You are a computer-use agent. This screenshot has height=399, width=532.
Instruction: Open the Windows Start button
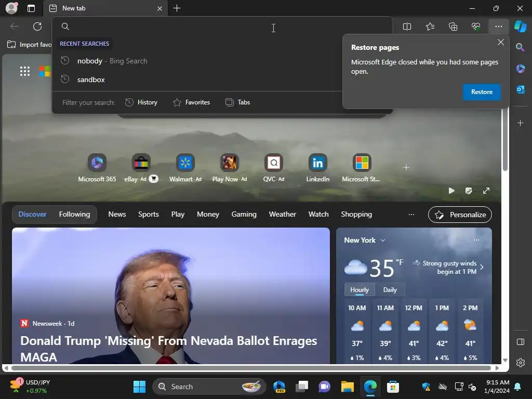click(x=139, y=387)
